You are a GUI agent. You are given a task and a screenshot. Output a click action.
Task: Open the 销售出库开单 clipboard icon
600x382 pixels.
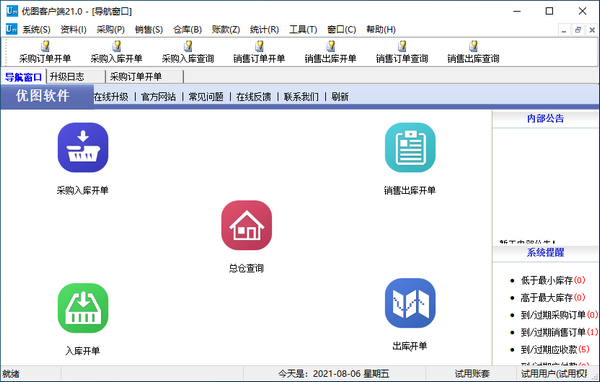pos(410,148)
